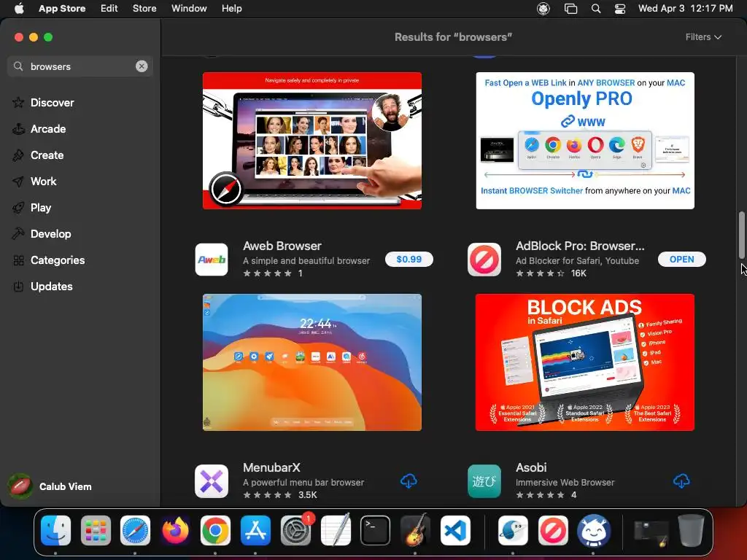
Task: Open the Aweb Browser app icon
Action: [212, 260]
